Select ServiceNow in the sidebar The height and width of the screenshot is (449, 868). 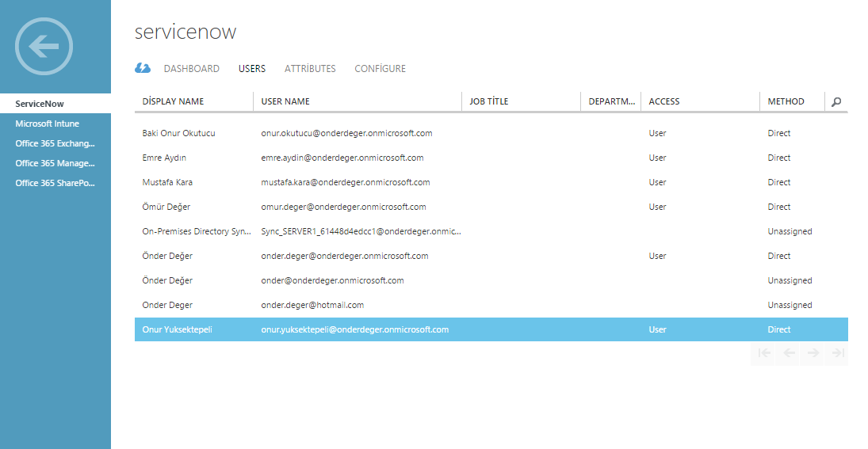point(55,104)
